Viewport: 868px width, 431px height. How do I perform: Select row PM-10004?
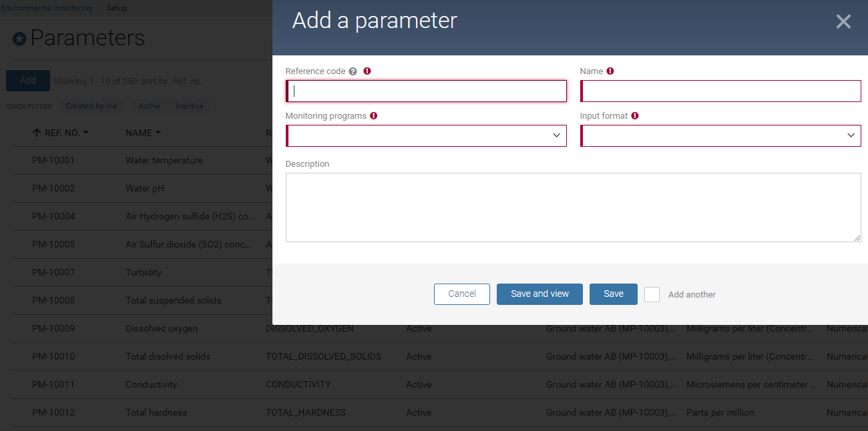(x=53, y=217)
